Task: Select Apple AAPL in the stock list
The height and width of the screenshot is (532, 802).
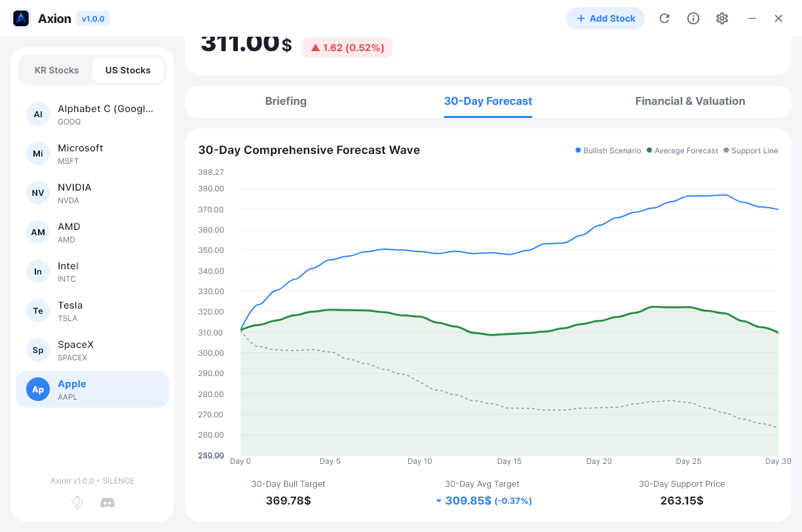Action: coord(92,390)
